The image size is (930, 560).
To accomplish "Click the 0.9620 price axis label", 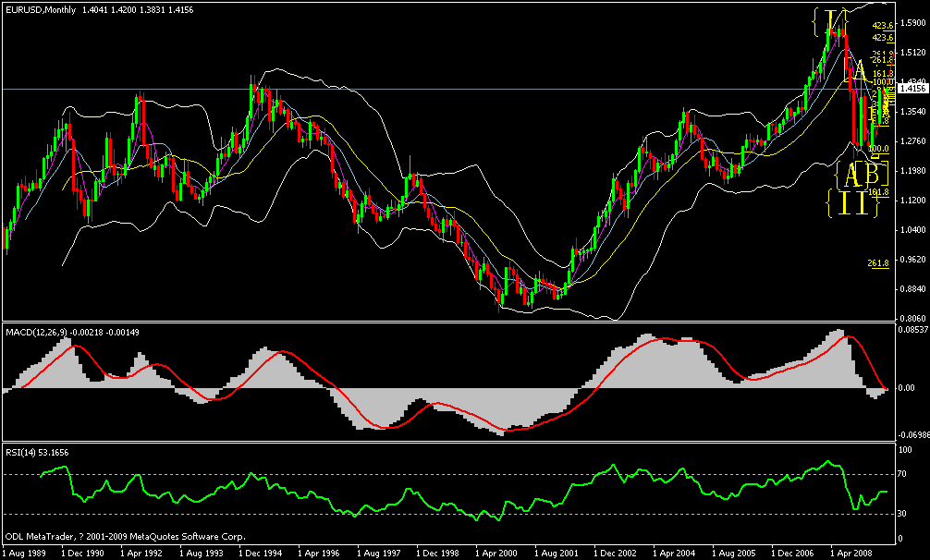I will pos(912,260).
